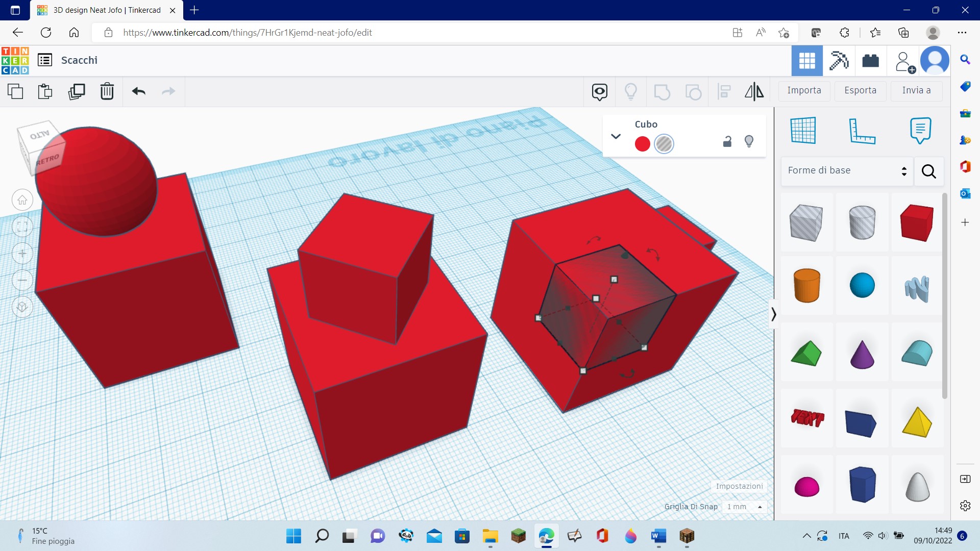Click the Undo arrow
The width and height of the screenshot is (980, 551).
tap(139, 91)
